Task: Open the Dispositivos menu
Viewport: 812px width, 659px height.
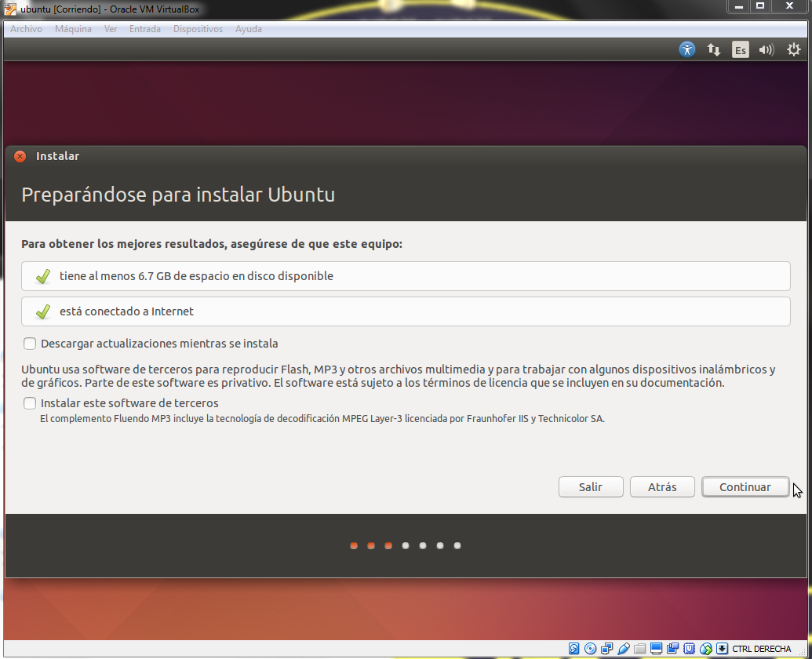Action: (198, 29)
